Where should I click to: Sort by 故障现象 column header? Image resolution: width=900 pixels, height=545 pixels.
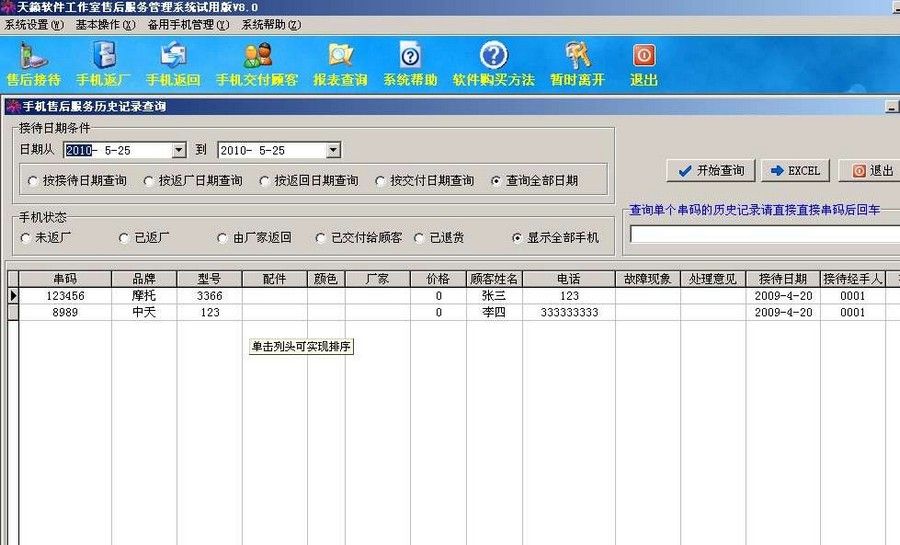click(648, 279)
